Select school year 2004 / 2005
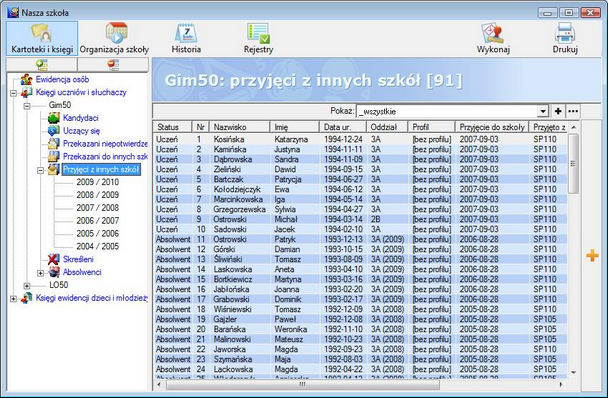The width and height of the screenshot is (608, 398). 98,246
